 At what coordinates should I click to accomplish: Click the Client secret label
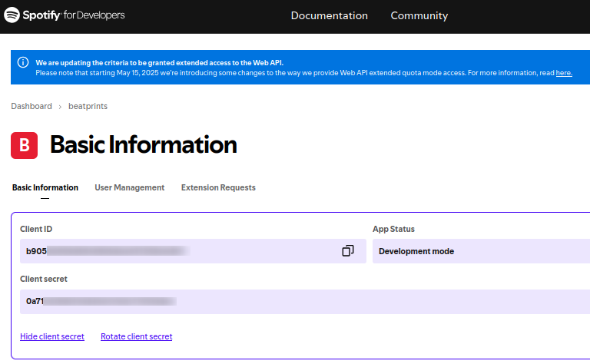click(44, 279)
